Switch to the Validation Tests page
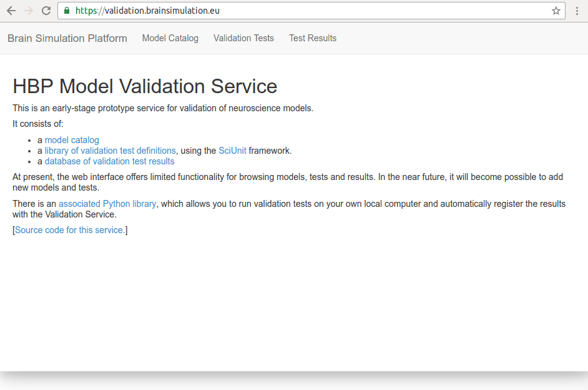588x390 pixels. (x=243, y=38)
